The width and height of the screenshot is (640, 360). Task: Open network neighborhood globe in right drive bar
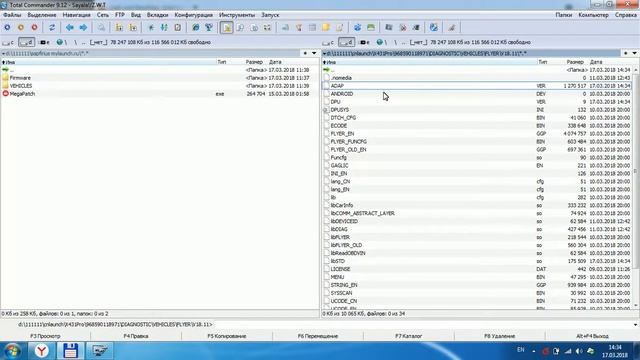[382, 42]
